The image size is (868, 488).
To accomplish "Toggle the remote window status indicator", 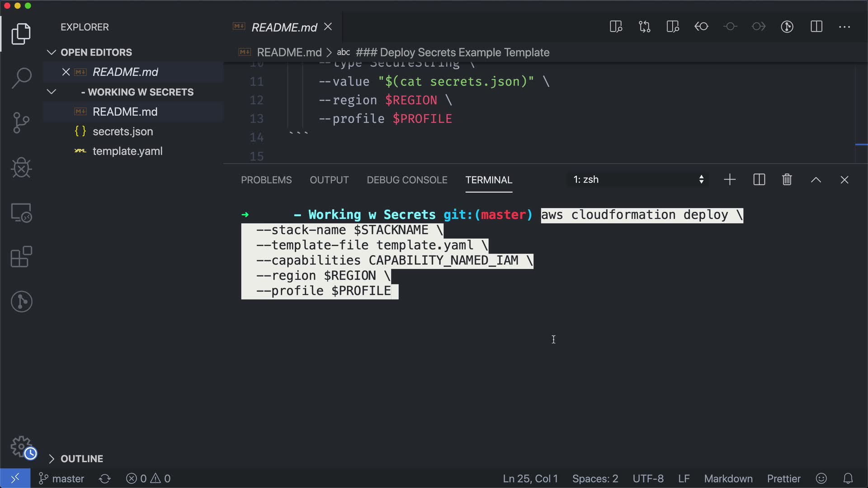I will (x=15, y=478).
